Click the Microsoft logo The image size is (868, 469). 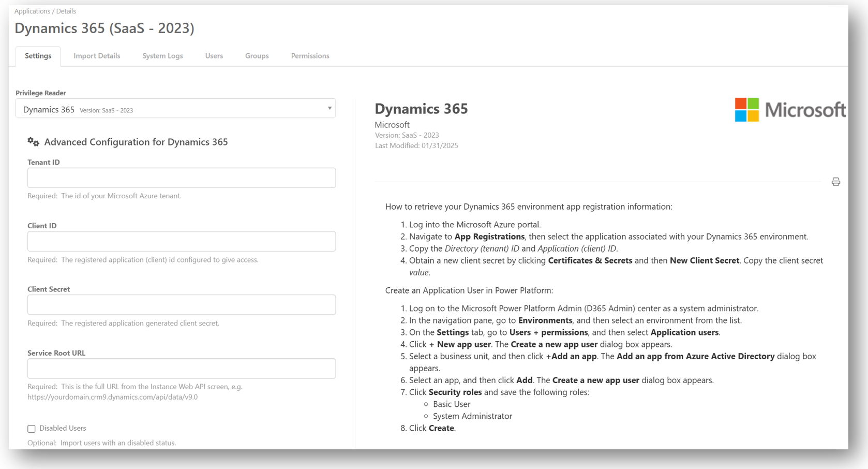point(790,110)
